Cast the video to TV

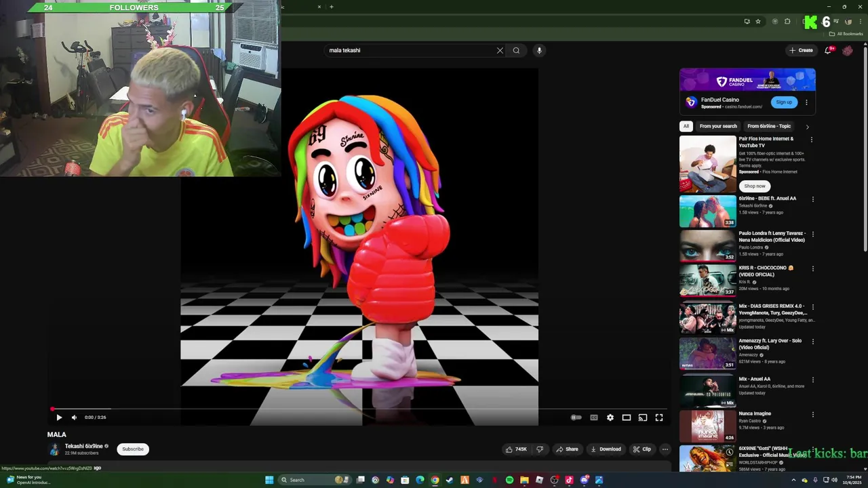tap(643, 418)
